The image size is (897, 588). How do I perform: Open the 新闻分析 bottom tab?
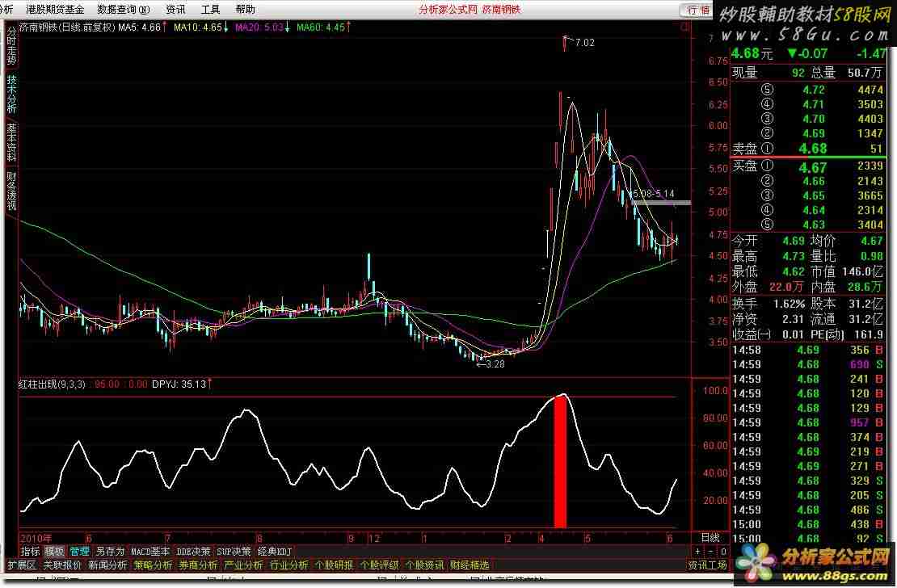(107, 565)
